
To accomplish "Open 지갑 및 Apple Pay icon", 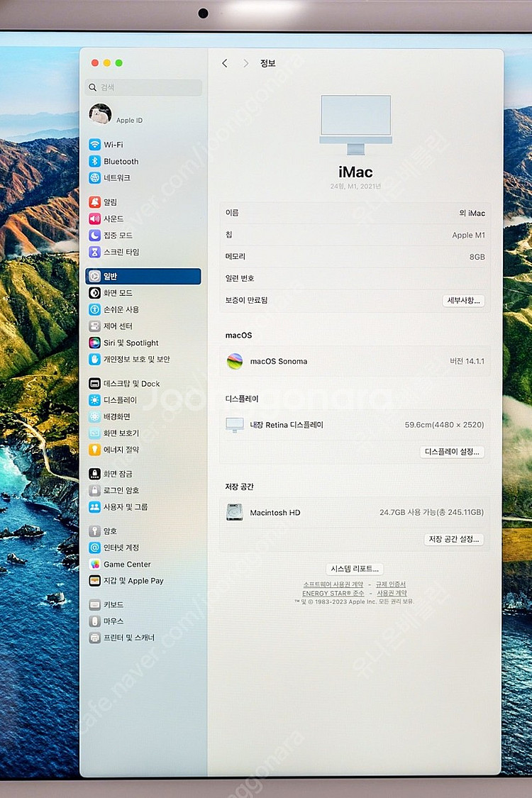I will pos(94,581).
